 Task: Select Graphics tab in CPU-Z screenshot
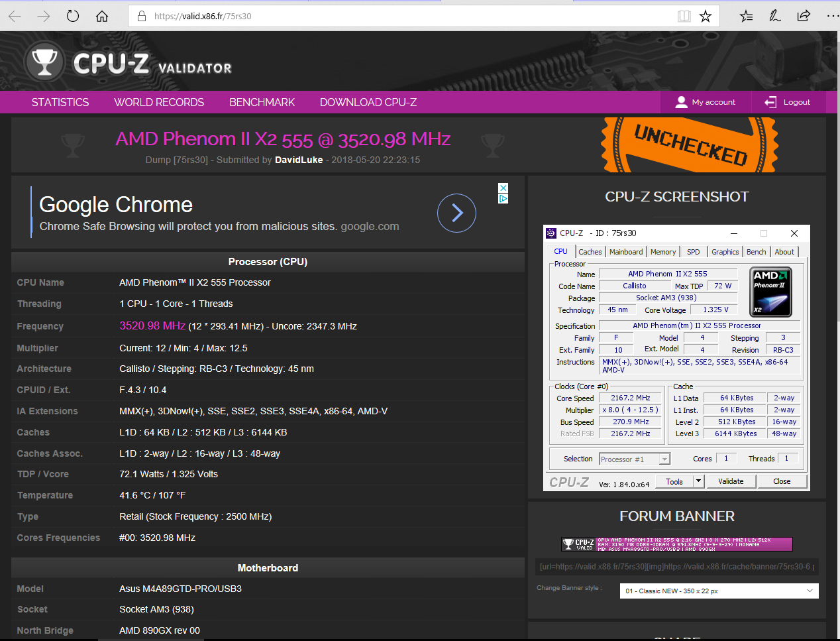pos(725,252)
